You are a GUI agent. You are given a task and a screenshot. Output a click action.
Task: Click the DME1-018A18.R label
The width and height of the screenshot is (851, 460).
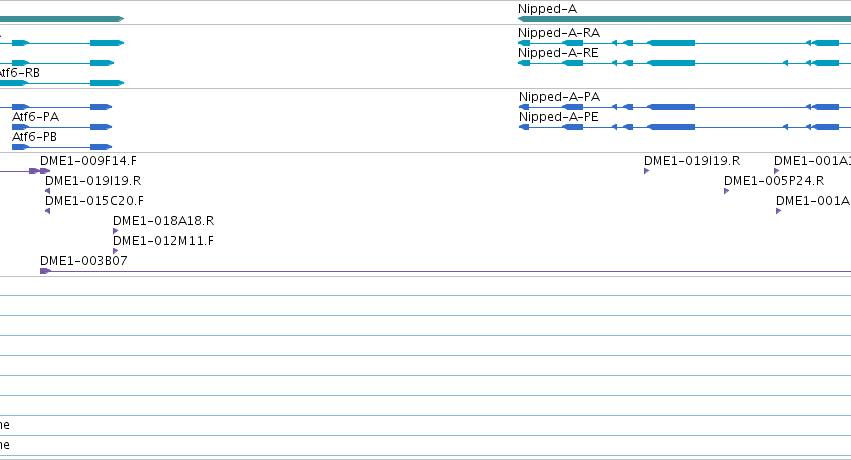coord(163,221)
